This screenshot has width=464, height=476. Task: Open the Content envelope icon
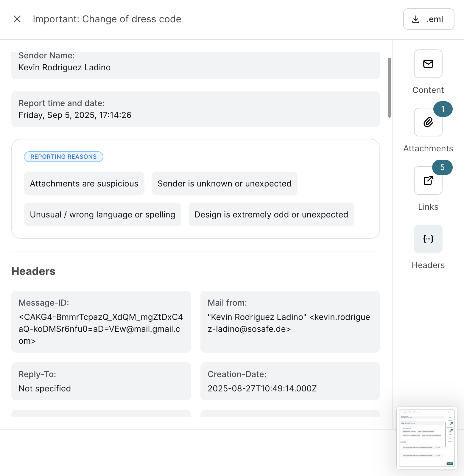pyautogui.click(x=428, y=64)
